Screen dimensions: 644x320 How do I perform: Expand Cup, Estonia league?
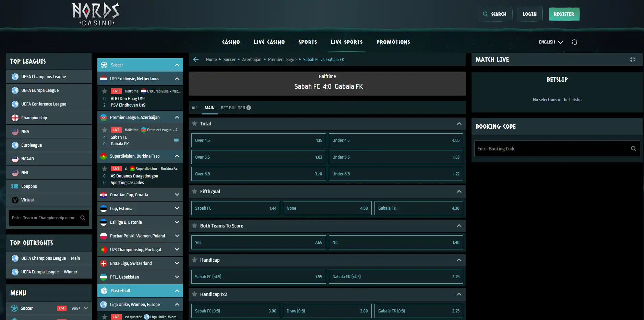point(177,209)
